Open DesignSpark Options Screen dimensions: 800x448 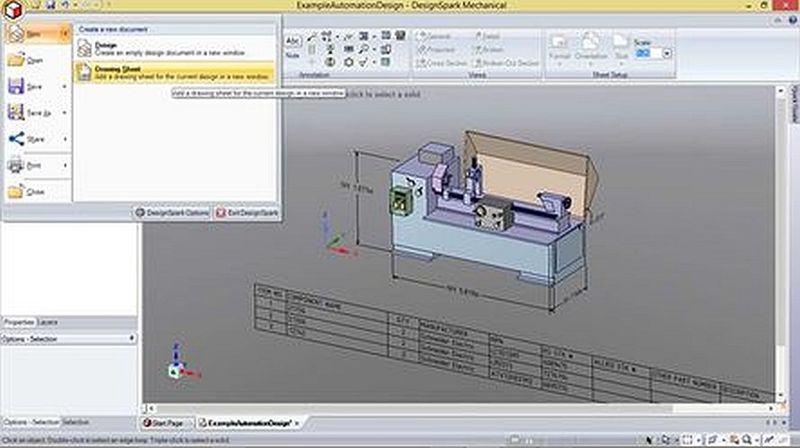coord(172,213)
